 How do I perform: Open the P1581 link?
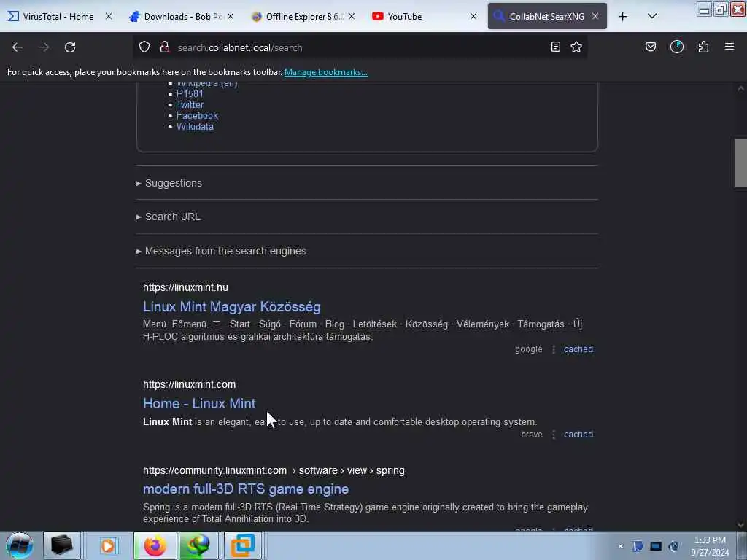[x=190, y=94]
